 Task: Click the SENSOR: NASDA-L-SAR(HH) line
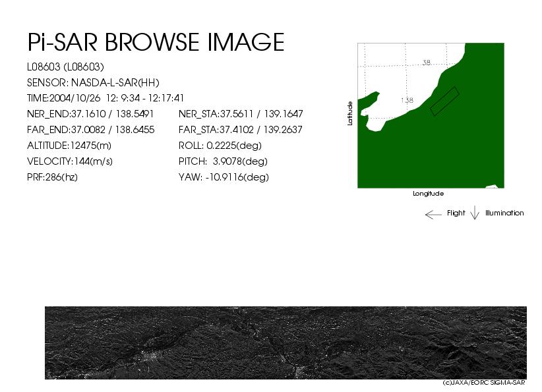(93, 82)
